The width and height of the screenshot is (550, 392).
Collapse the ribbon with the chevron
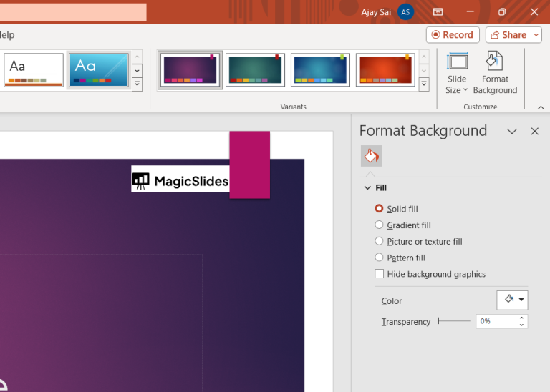click(541, 107)
